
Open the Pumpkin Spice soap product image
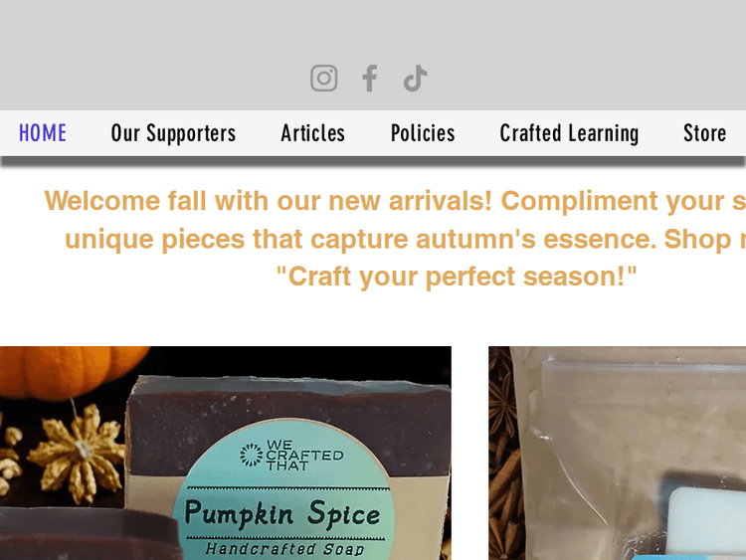pyautogui.click(x=226, y=453)
